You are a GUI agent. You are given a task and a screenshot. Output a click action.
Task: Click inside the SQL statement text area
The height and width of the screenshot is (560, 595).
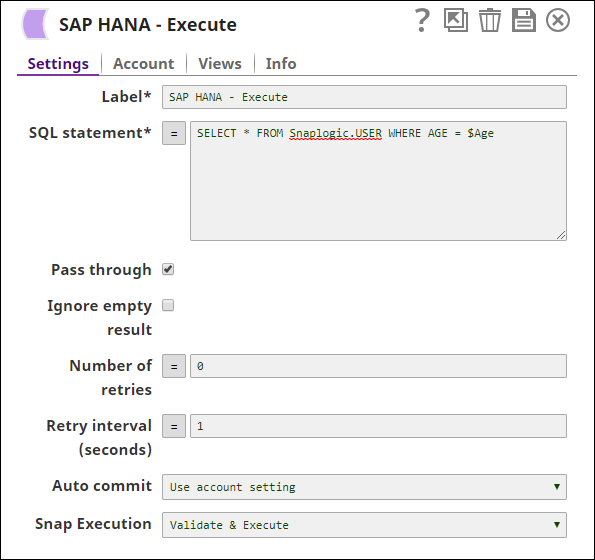click(x=378, y=181)
